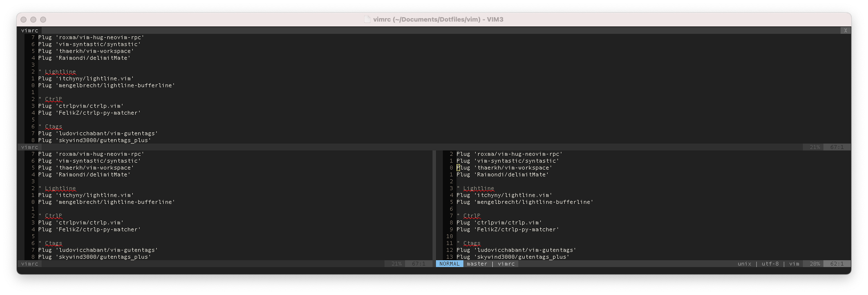Click the vertical separator between bottom panes
868x295 pixels.
pos(434,205)
